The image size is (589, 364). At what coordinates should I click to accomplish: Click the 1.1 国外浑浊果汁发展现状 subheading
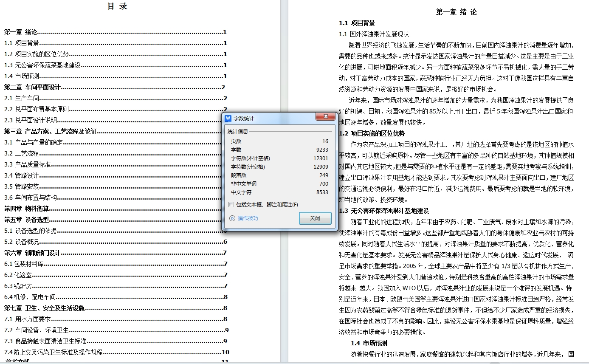coord(374,34)
